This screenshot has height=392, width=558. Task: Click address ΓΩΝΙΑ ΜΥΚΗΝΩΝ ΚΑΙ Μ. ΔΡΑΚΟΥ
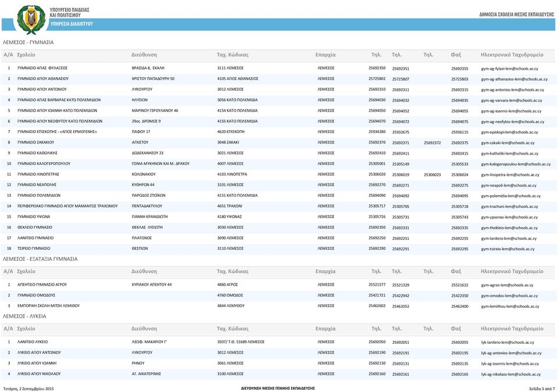pyautogui.click(x=160, y=164)
